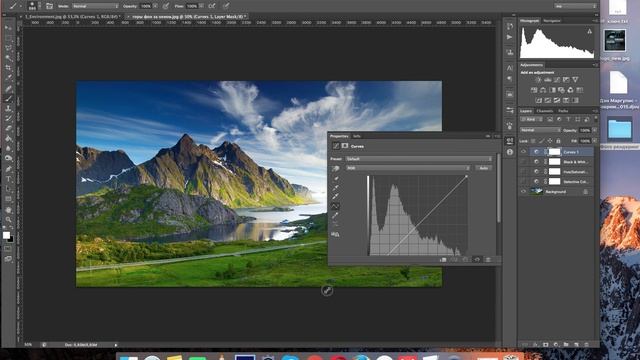
Task: Hide the Background layer
Action: click(524, 191)
